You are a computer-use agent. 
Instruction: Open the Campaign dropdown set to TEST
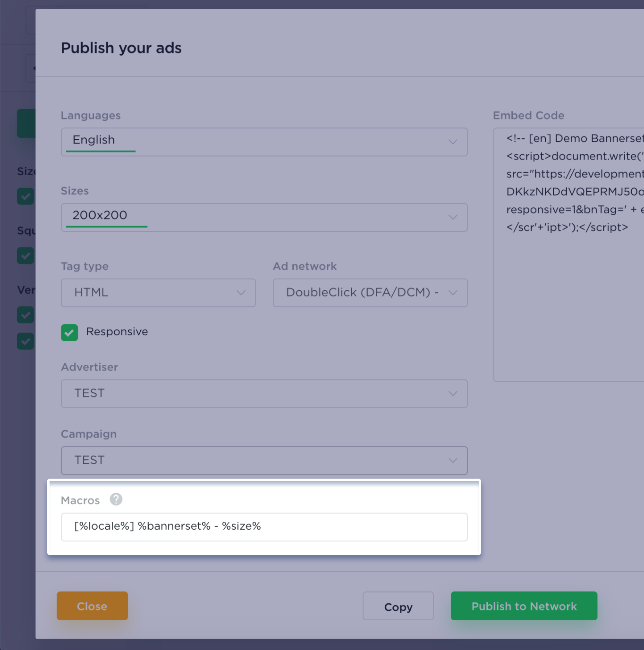[x=264, y=461]
